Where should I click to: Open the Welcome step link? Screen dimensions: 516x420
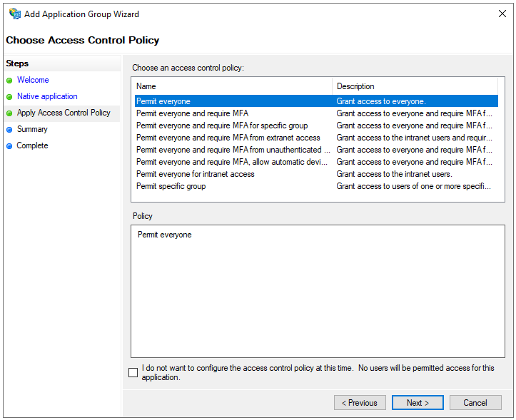tap(33, 80)
